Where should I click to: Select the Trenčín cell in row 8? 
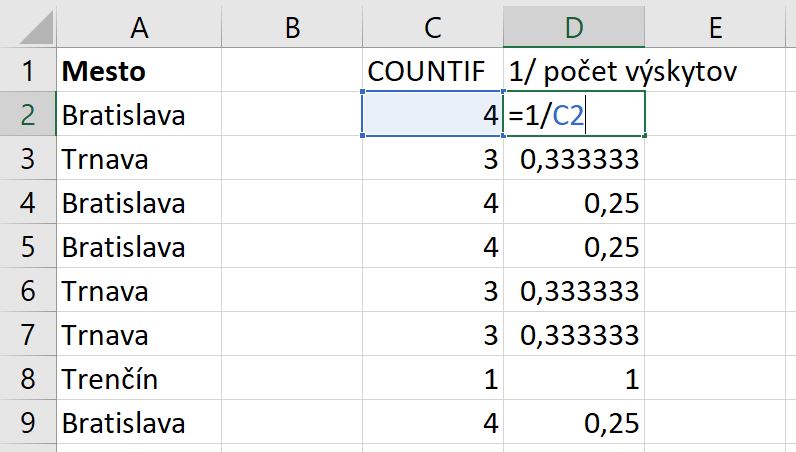click(139, 378)
